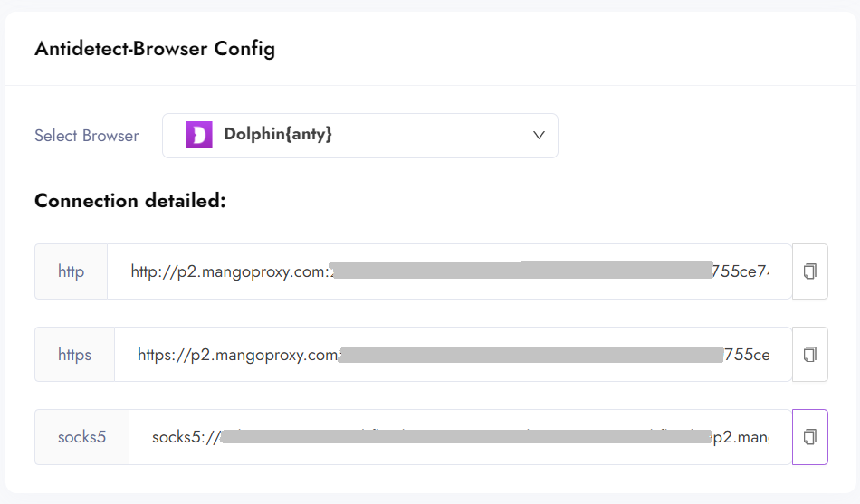This screenshot has width=860, height=504.
Task: Click https://p2.mangoproxy.com text in https field
Action: point(237,355)
